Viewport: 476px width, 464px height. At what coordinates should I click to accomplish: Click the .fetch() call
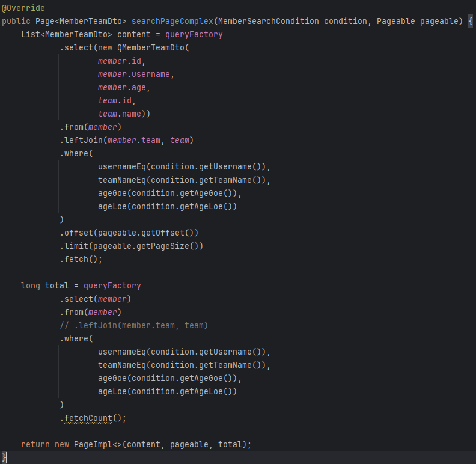pyautogui.click(x=81, y=259)
